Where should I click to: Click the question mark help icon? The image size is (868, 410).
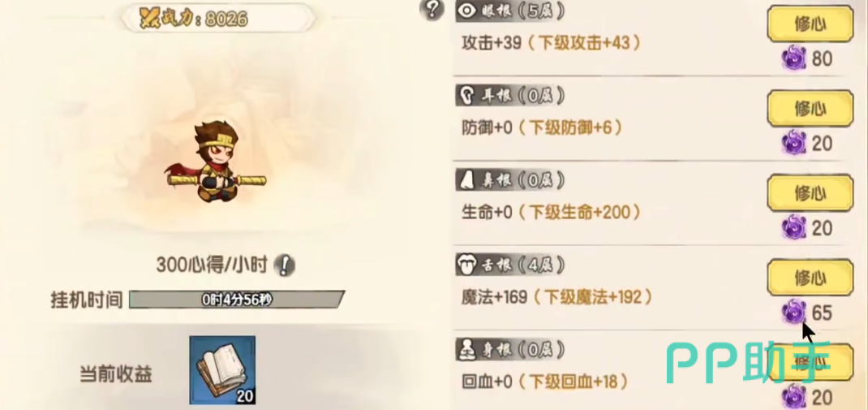click(432, 10)
